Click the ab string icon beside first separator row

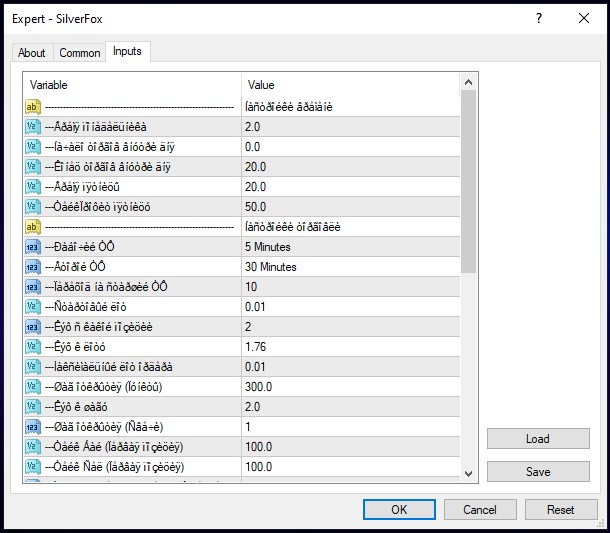[33, 107]
